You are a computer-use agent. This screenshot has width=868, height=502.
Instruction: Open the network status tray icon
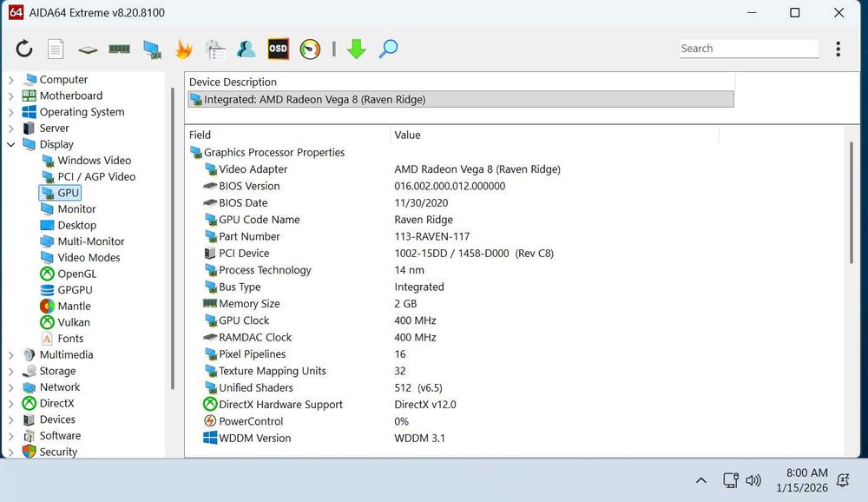click(731, 479)
